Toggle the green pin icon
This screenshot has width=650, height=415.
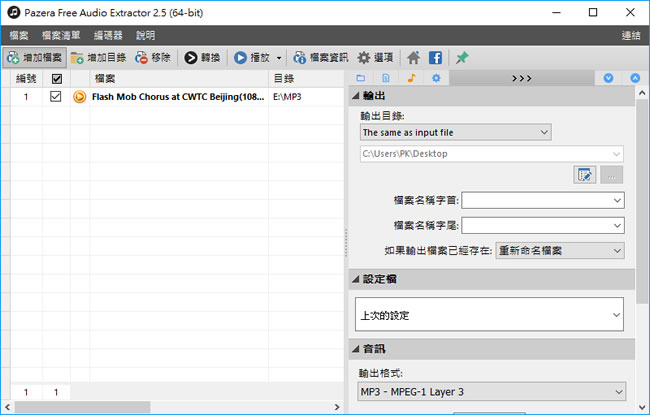[462, 58]
